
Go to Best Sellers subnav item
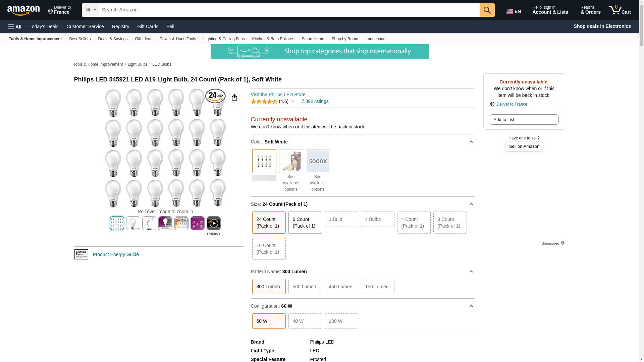pos(80,39)
